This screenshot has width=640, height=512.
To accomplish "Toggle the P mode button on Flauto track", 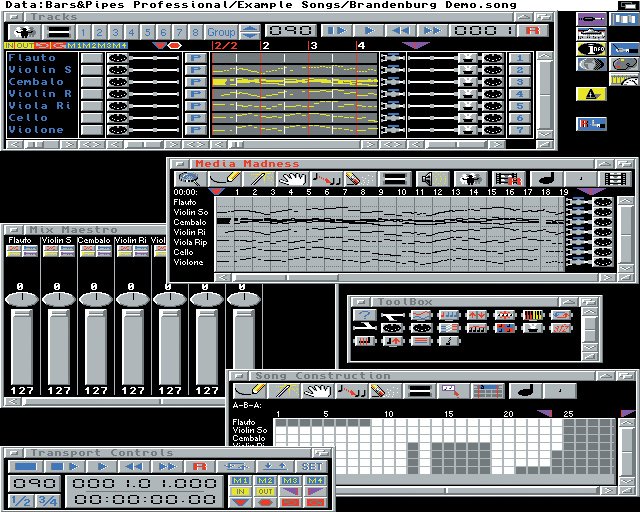I will tap(196, 58).
